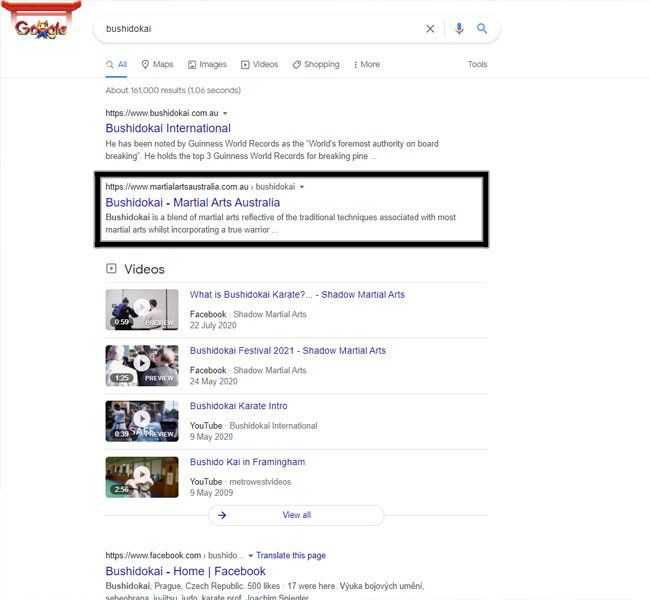Play the What is Bushidokai Karate thumbnail

tap(142, 309)
